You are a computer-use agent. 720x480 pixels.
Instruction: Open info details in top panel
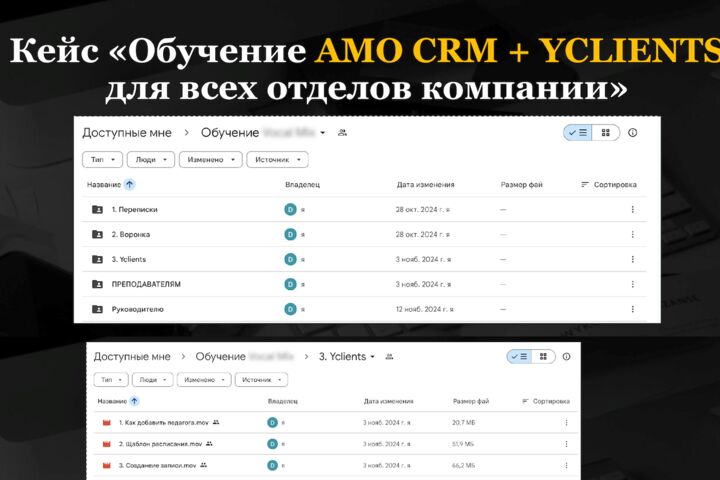coord(633,133)
